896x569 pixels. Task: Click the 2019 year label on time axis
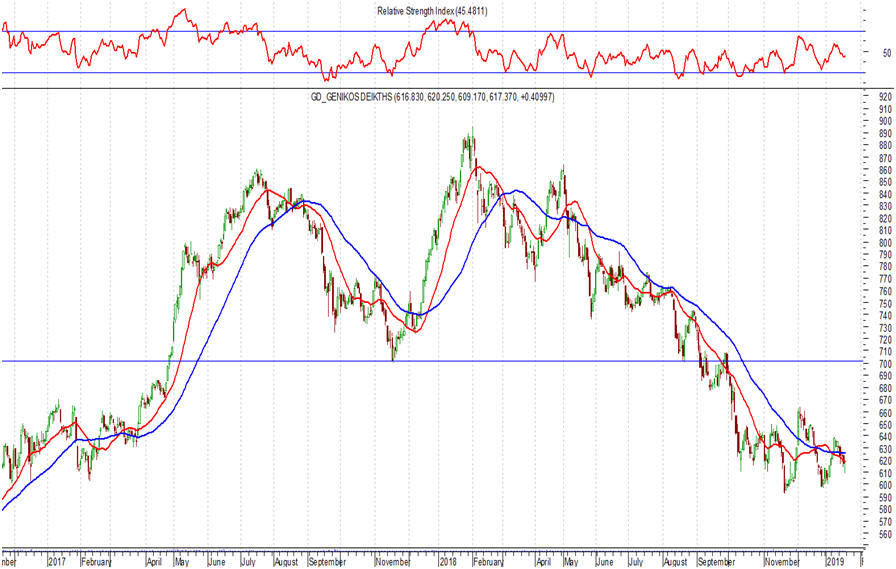point(836,562)
